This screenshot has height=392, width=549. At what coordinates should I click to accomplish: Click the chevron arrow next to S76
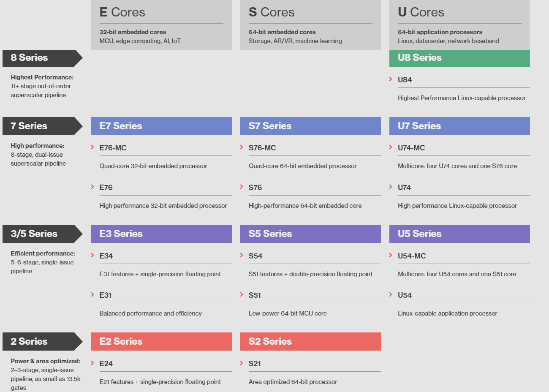coord(242,187)
